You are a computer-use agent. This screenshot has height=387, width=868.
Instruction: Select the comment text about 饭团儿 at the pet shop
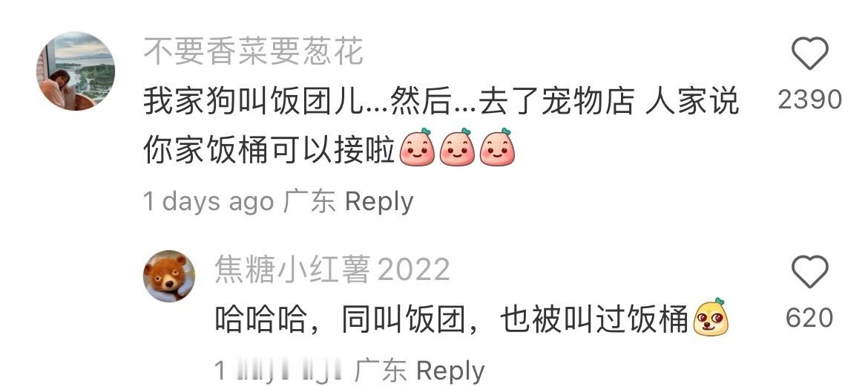[441, 126]
